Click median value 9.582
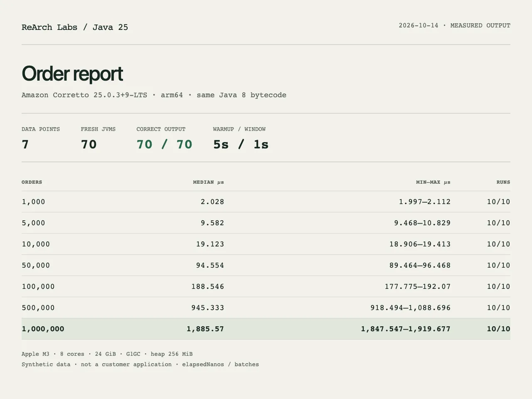 click(212, 223)
